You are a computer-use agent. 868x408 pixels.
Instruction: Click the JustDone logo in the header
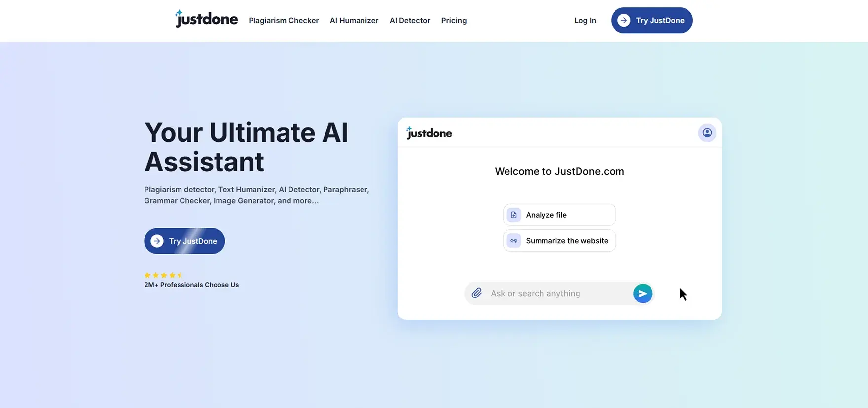206,19
